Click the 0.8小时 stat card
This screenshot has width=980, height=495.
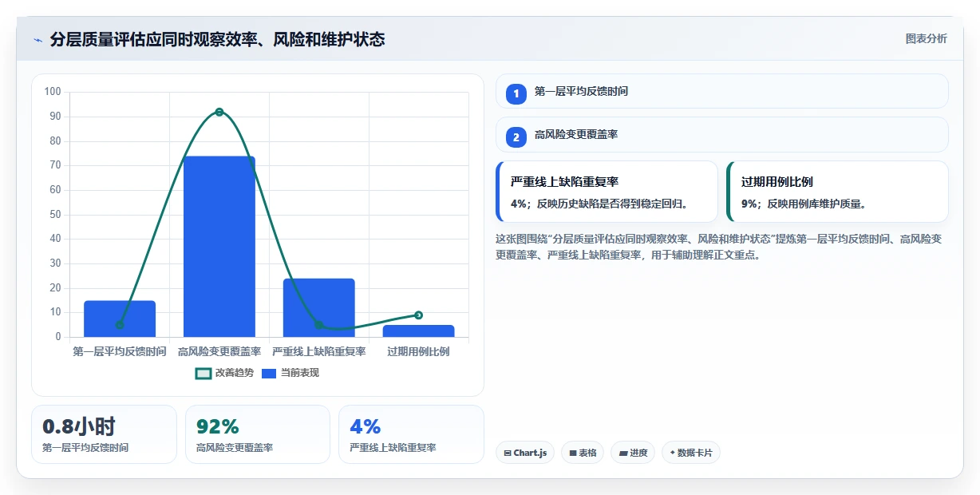tap(104, 434)
